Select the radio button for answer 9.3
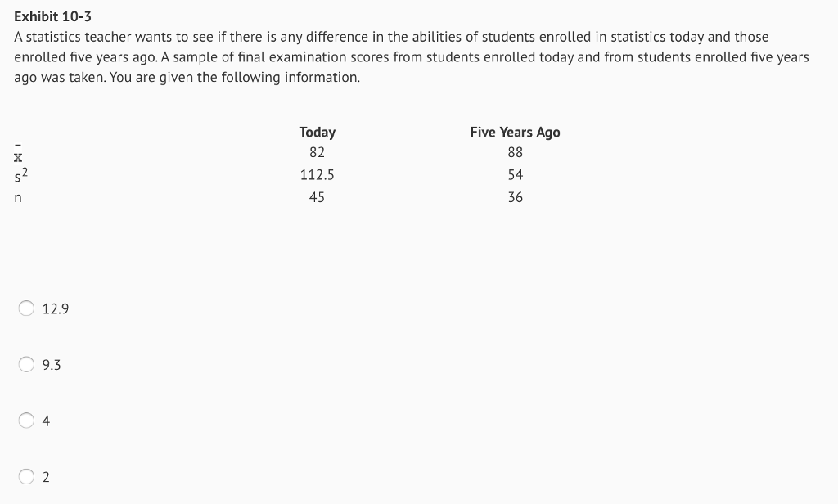The height and width of the screenshot is (504, 838). click(x=26, y=364)
